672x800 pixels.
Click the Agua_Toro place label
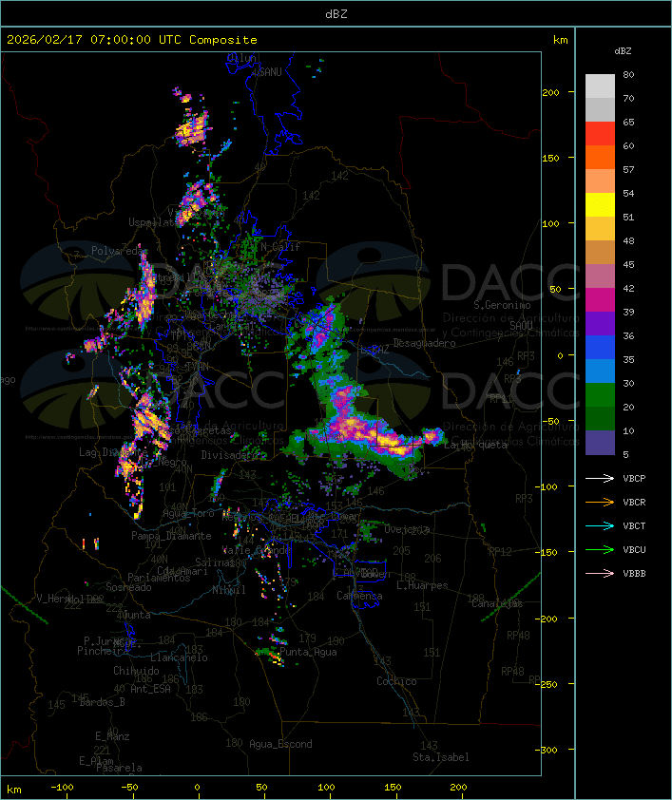188,514
